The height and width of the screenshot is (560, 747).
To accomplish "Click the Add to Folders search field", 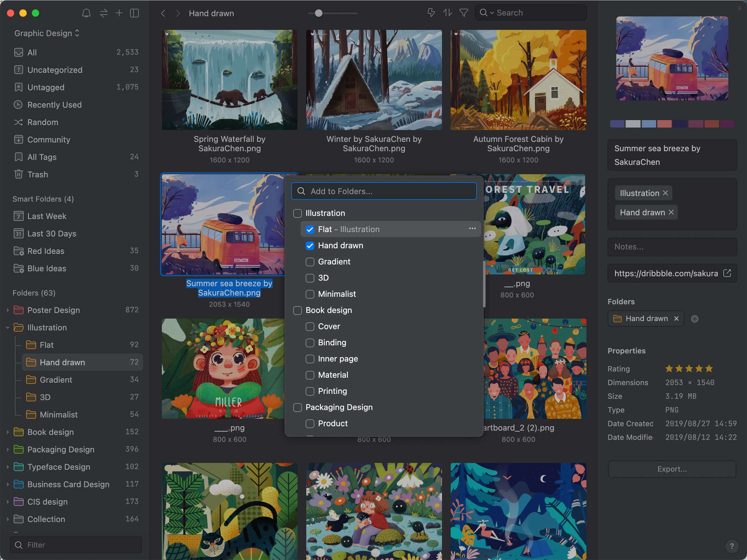I will pos(384,191).
